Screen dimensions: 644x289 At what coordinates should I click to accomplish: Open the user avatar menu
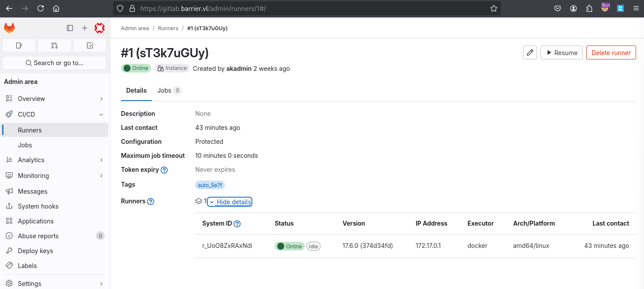click(100, 28)
